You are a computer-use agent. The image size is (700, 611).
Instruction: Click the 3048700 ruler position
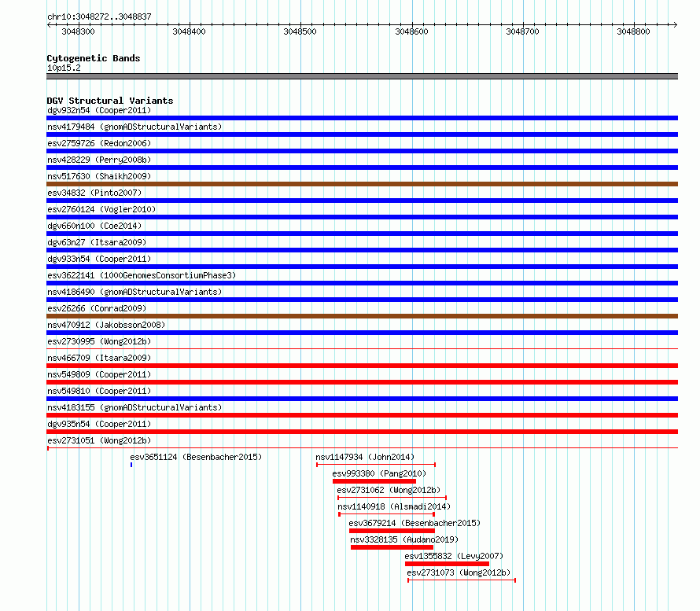coord(523,31)
